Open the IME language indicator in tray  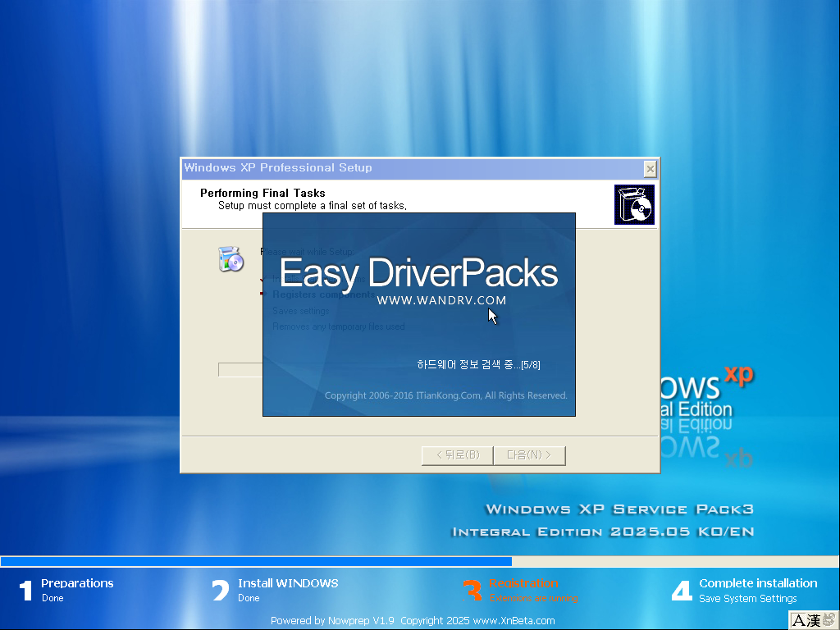tap(813, 620)
